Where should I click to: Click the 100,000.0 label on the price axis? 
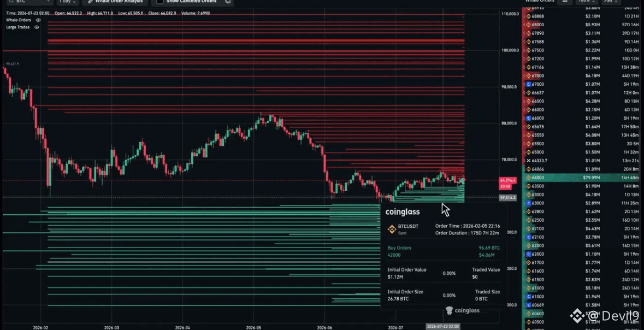pyautogui.click(x=510, y=51)
